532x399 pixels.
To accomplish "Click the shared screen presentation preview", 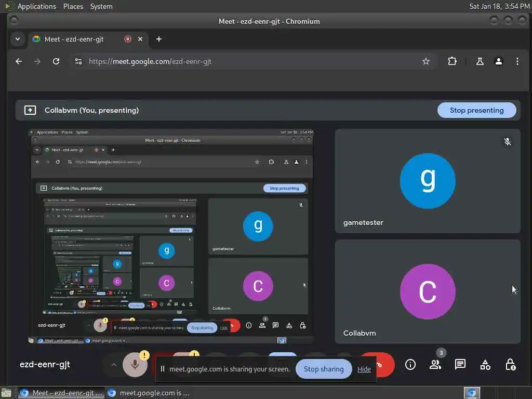I will [x=171, y=236].
